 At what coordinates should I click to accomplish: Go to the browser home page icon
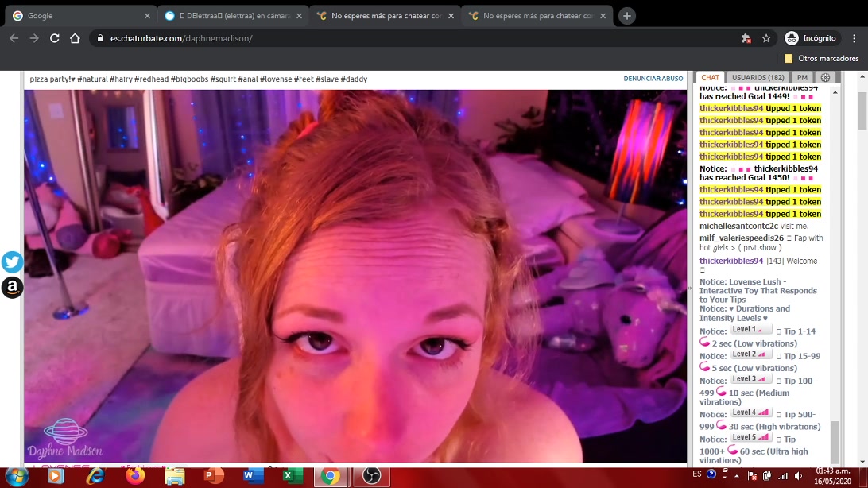[x=75, y=38]
